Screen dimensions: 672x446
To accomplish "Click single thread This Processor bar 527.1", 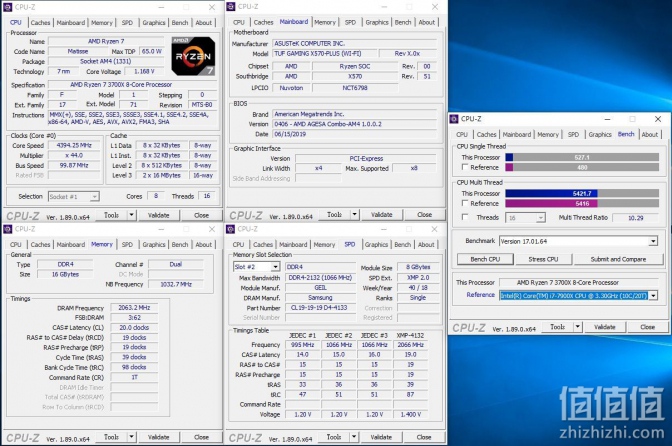I will [x=582, y=157].
